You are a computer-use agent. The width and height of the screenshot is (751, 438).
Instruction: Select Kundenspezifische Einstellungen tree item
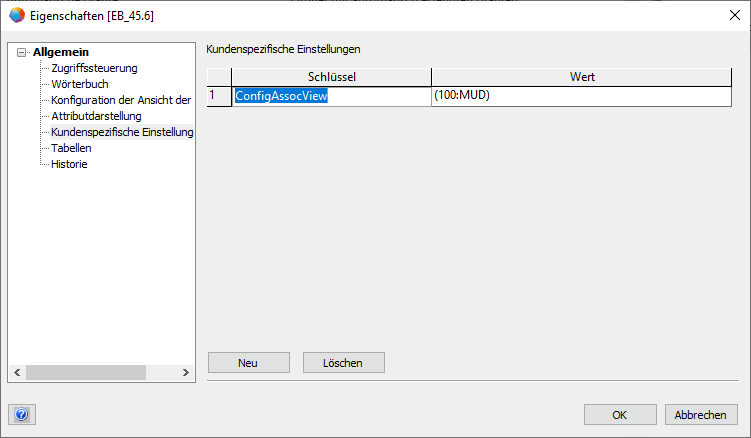pyautogui.click(x=122, y=132)
